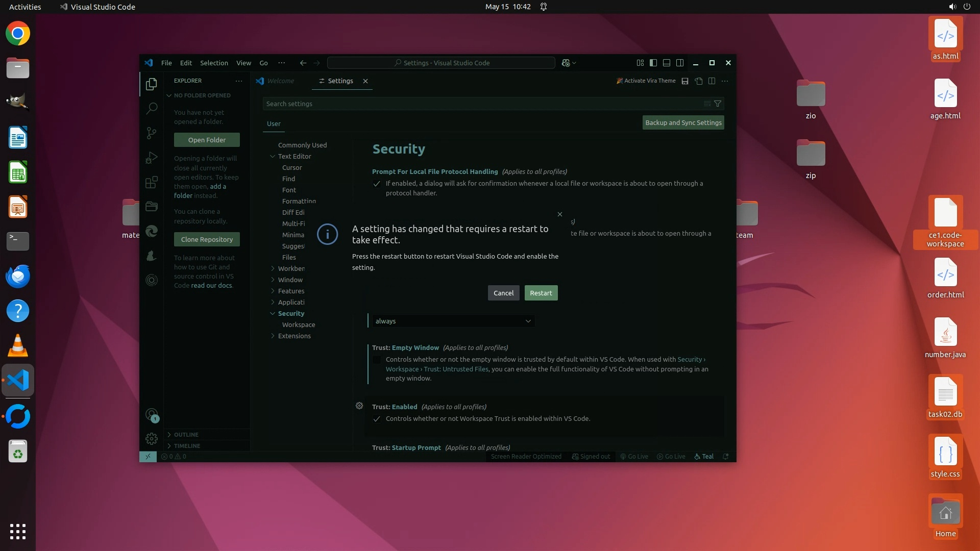Toggle the Primary Side Bar layout icon
The height and width of the screenshot is (551, 980).
pos(653,63)
